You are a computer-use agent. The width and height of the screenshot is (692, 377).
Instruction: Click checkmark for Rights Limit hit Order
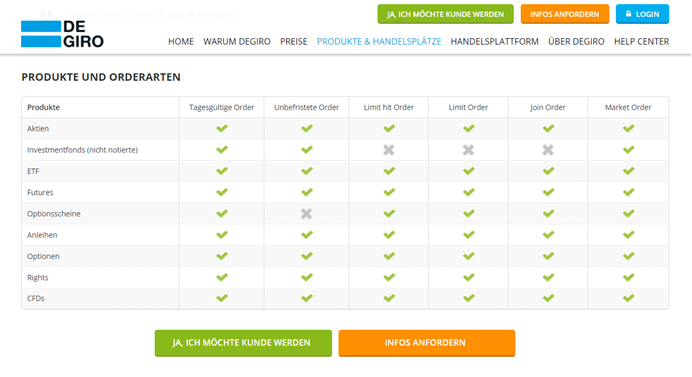pyautogui.click(x=389, y=277)
